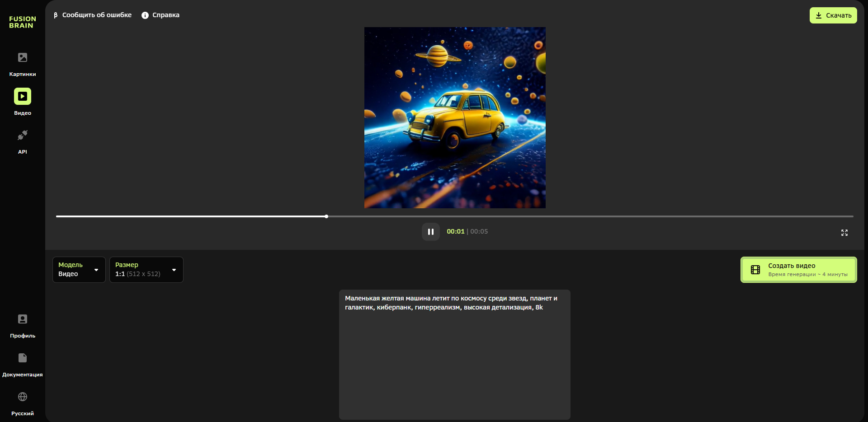Pause the video playback
Image resolution: width=868 pixels, height=422 pixels.
click(430, 232)
